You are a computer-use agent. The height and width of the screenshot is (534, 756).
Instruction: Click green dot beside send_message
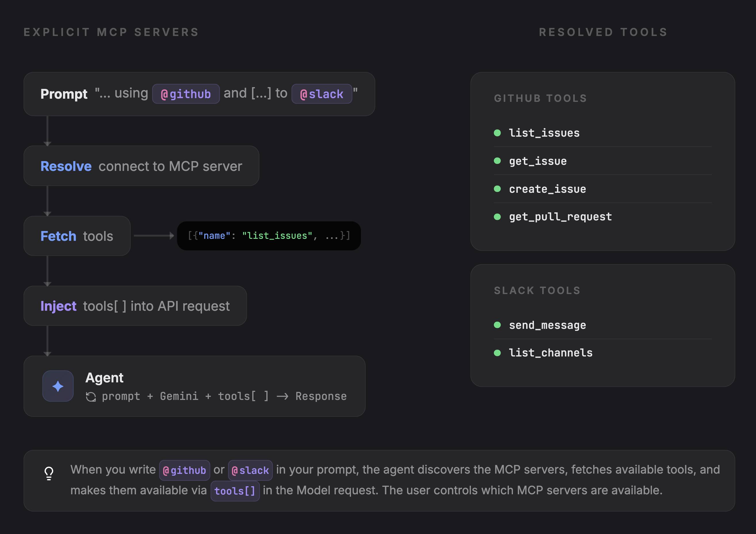pos(497,325)
